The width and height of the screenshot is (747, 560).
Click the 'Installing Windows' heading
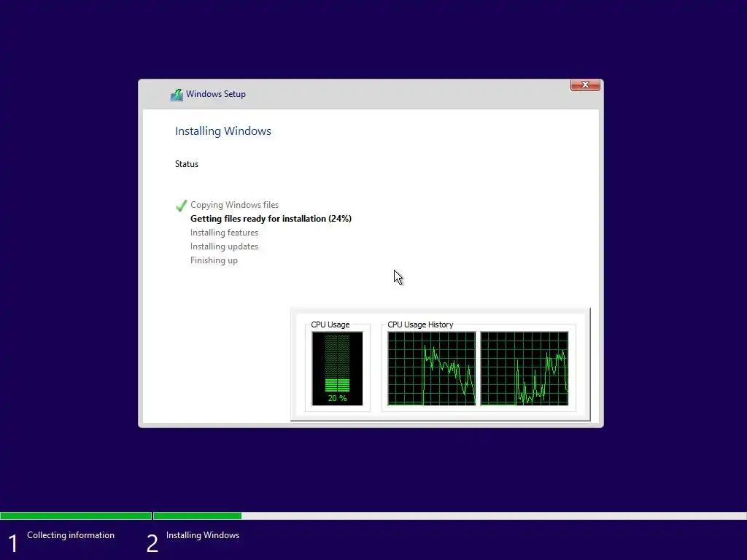(x=223, y=131)
